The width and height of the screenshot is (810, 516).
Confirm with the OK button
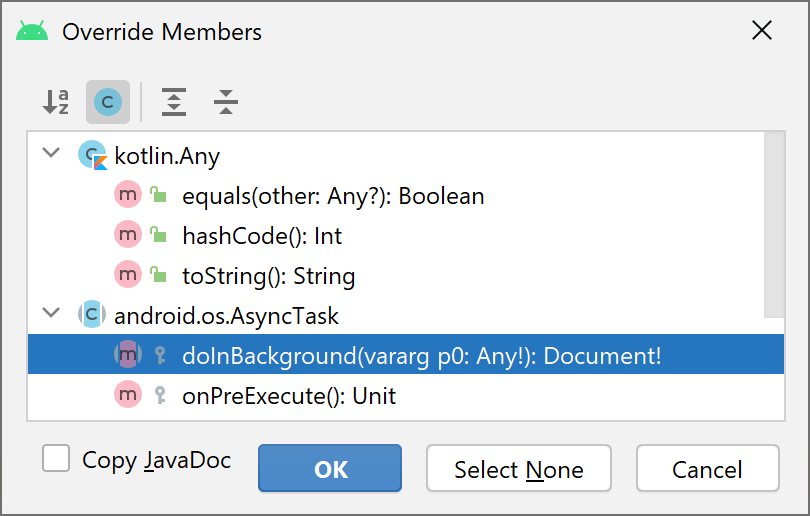coord(330,468)
